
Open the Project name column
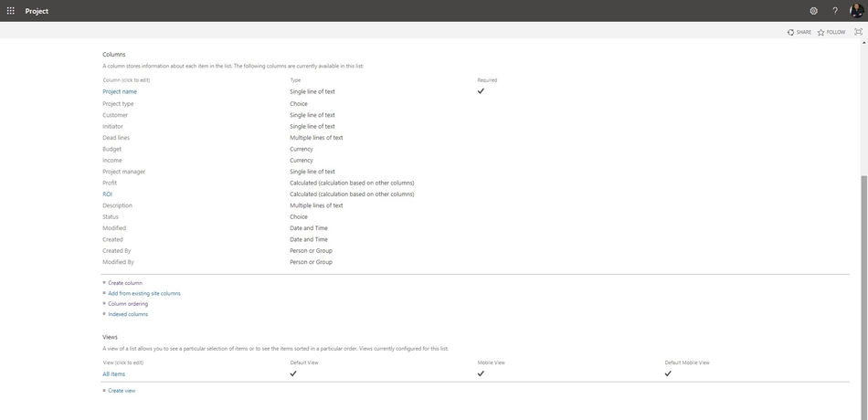pyautogui.click(x=120, y=92)
